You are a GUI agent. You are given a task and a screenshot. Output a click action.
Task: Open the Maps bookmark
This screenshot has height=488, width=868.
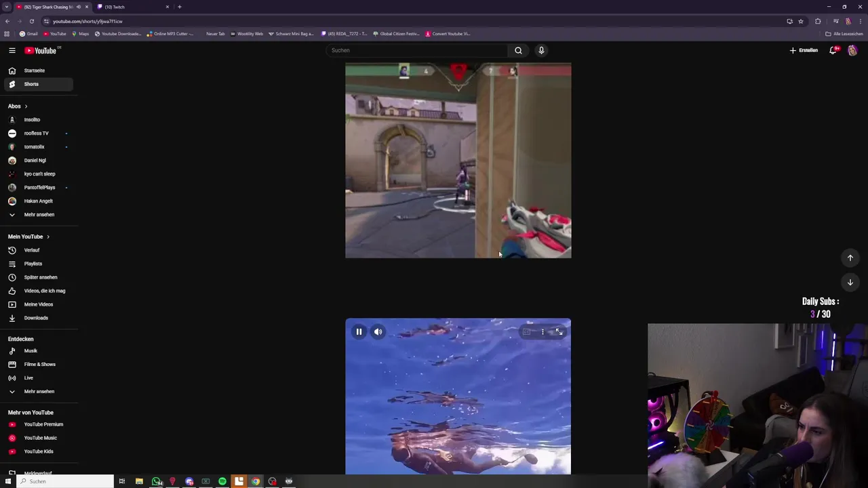click(80, 34)
